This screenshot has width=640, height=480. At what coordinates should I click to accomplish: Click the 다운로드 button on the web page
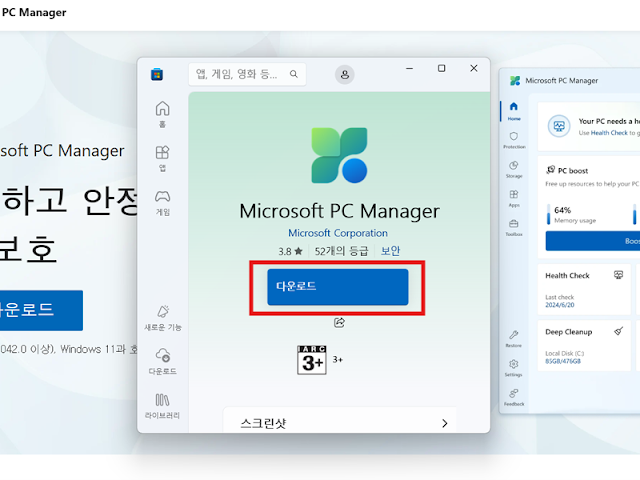40,310
